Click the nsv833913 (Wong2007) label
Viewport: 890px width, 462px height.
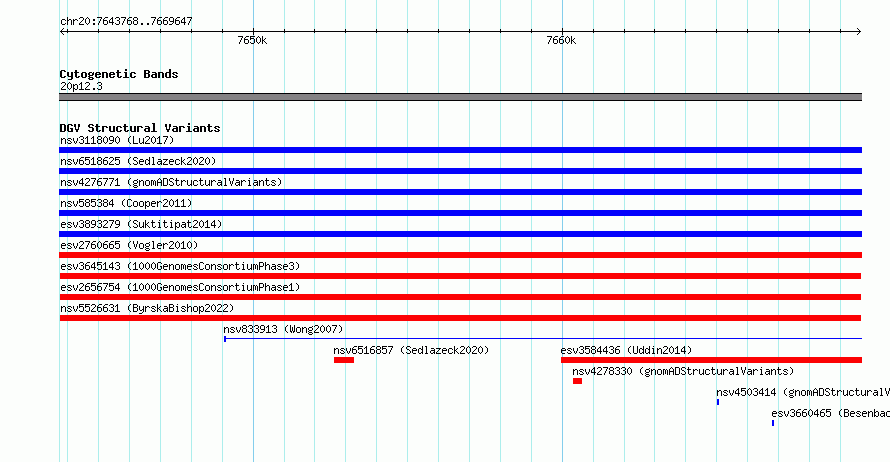coord(283,329)
